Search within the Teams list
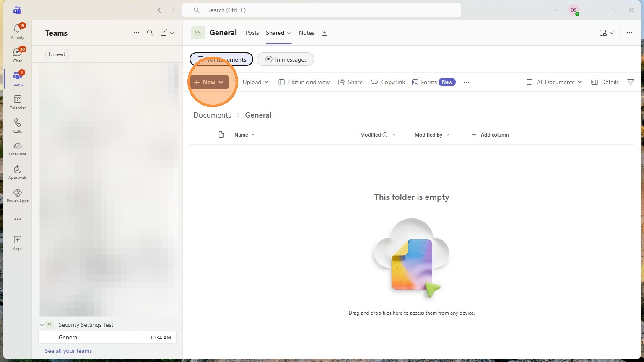Screen dimensions: 644x362 coord(150,33)
